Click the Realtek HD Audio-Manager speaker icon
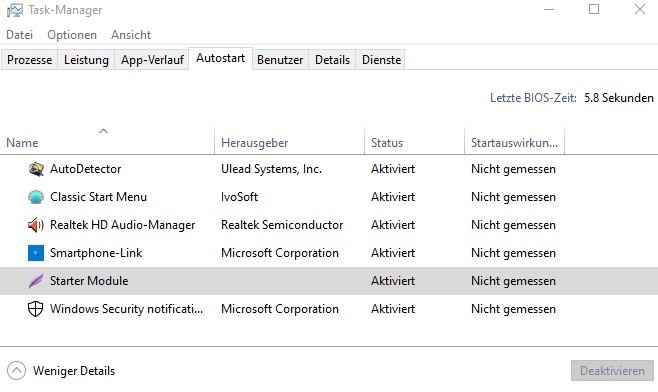658x392 pixels. (36, 225)
